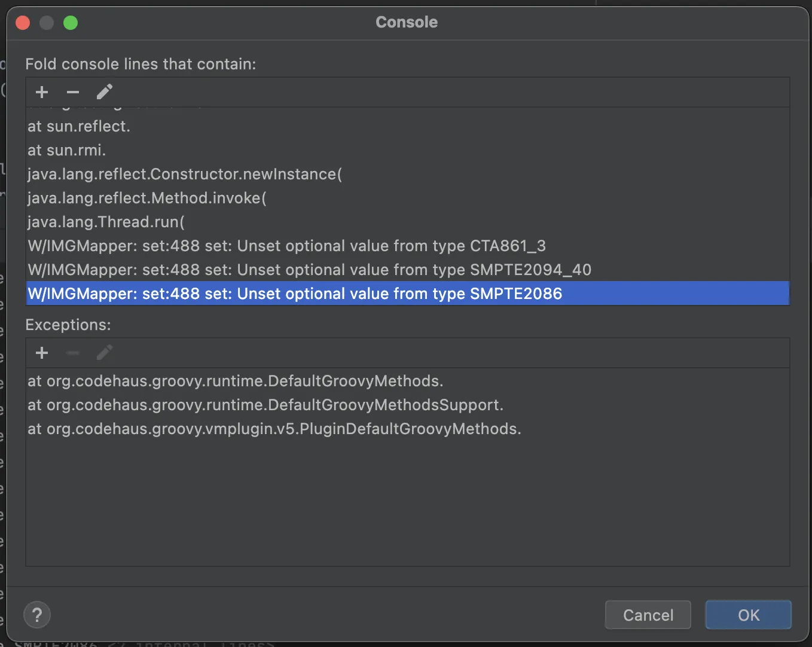Select the 'at sun.reflect.' fold entry
Screen dimensions: 812x647
(79, 126)
